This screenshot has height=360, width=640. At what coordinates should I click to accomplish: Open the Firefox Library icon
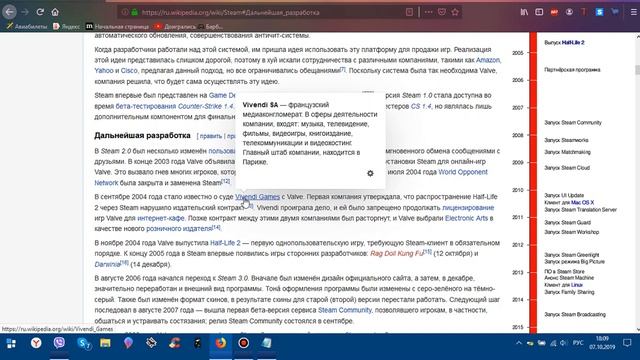click(x=524, y=12)
